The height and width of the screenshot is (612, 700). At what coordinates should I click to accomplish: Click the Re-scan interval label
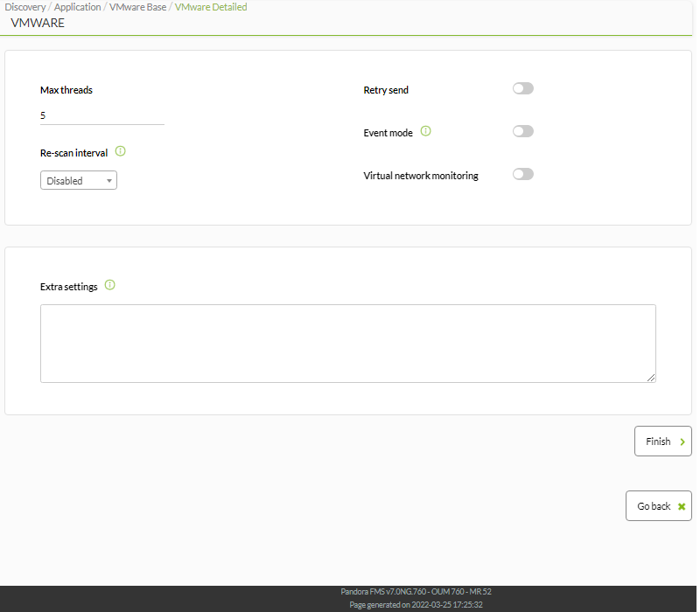pyautogui.click(x=73, y=153)
